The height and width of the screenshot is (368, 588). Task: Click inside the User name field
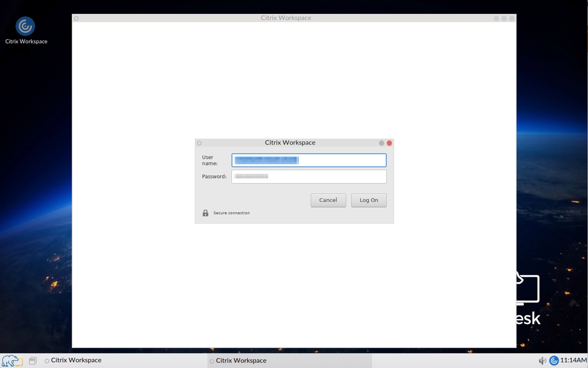tap(309, 160)
